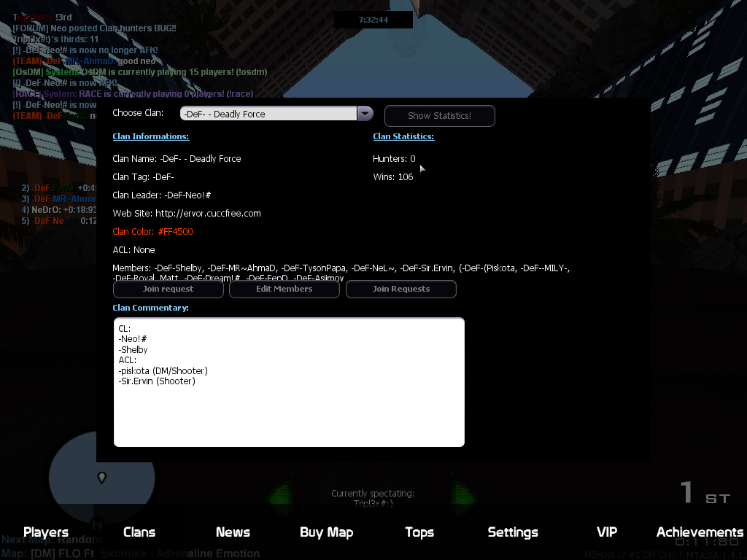The image size is (747, 560).
Task: Open the Tops tab
Action: (419, 532)
